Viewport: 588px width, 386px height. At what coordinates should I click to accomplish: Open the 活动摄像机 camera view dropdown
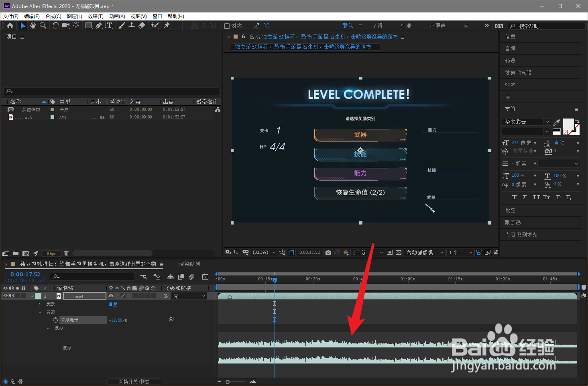coord(425,252)
